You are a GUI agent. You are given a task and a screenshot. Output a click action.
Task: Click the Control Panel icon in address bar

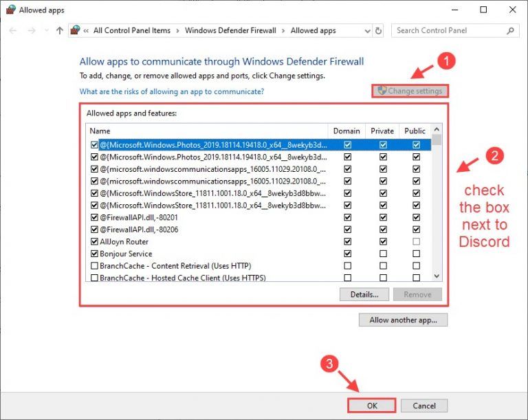[x=74, y=31]
